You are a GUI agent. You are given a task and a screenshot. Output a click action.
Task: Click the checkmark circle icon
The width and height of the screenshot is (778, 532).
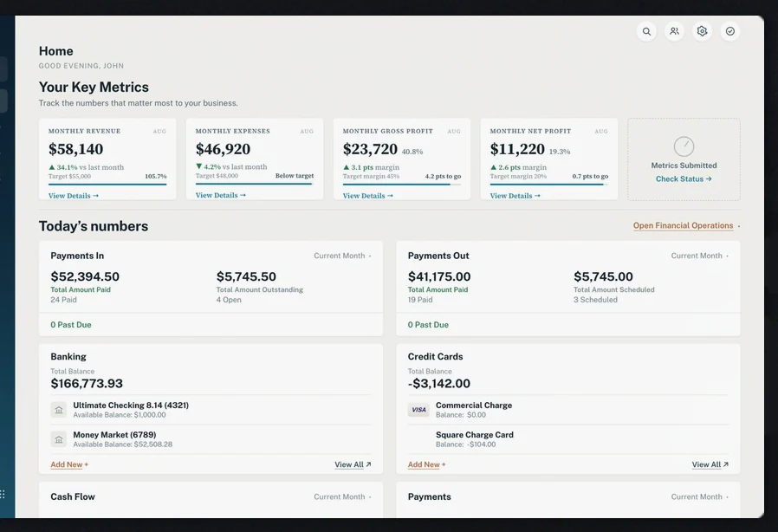pyautogui.click(x=729, y=31)
